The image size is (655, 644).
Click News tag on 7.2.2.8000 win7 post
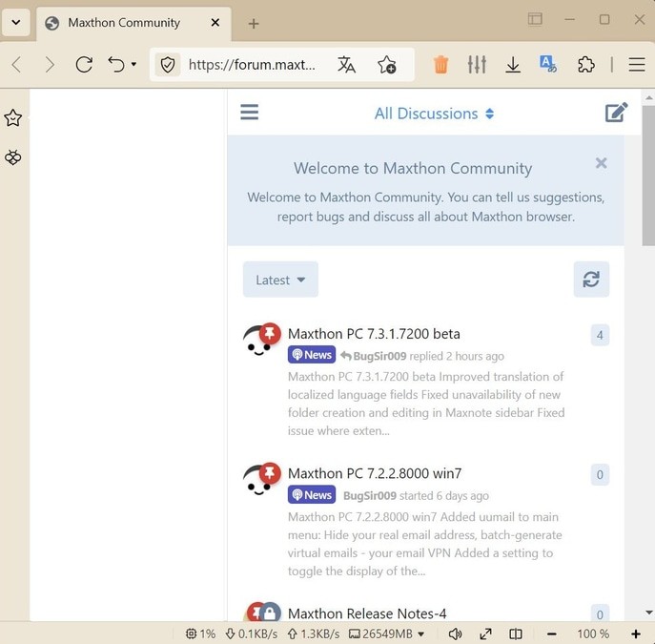tap(312, 495)
